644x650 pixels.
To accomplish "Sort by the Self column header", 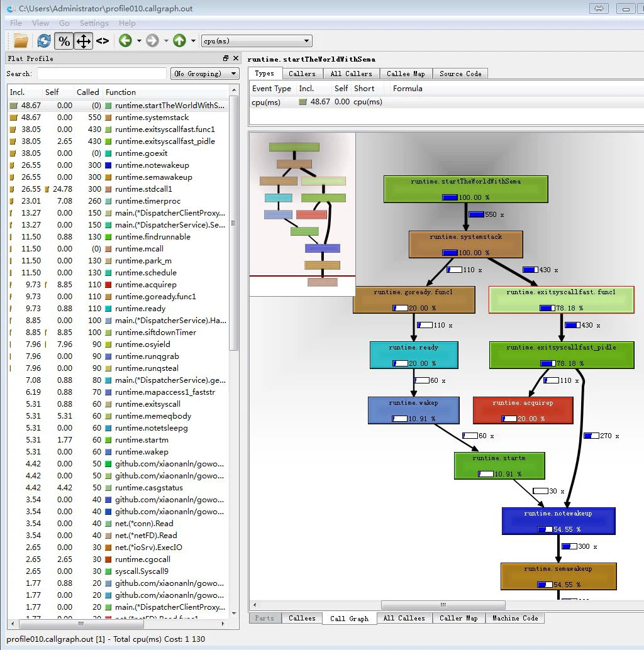I will 52,92.
